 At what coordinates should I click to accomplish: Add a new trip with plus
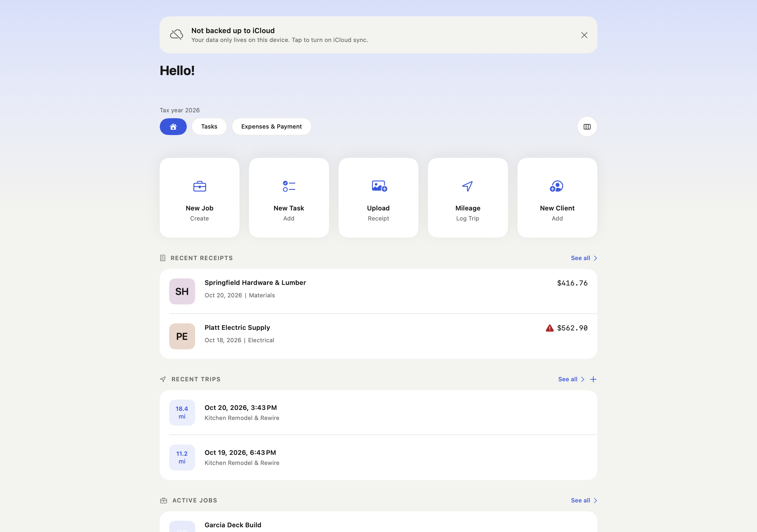[593, 379]
